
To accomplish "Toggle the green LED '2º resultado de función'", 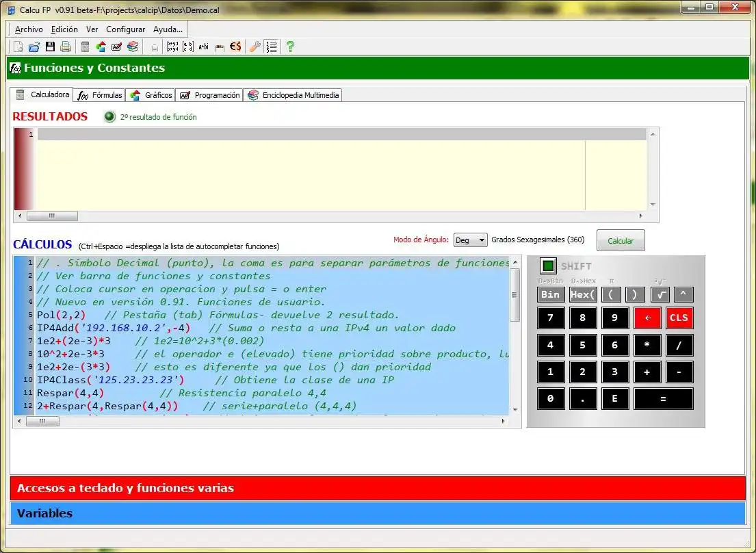I will [109, 116].
